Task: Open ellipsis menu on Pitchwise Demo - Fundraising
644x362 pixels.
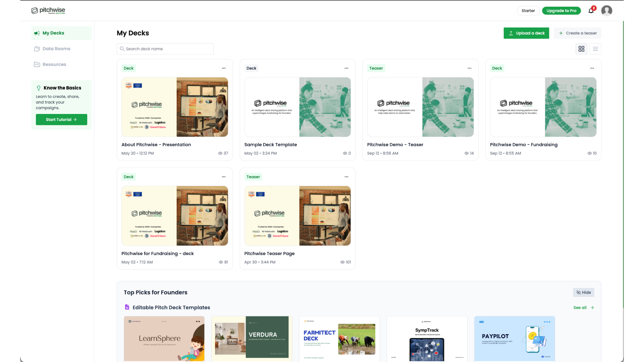Action: (592, 68)
